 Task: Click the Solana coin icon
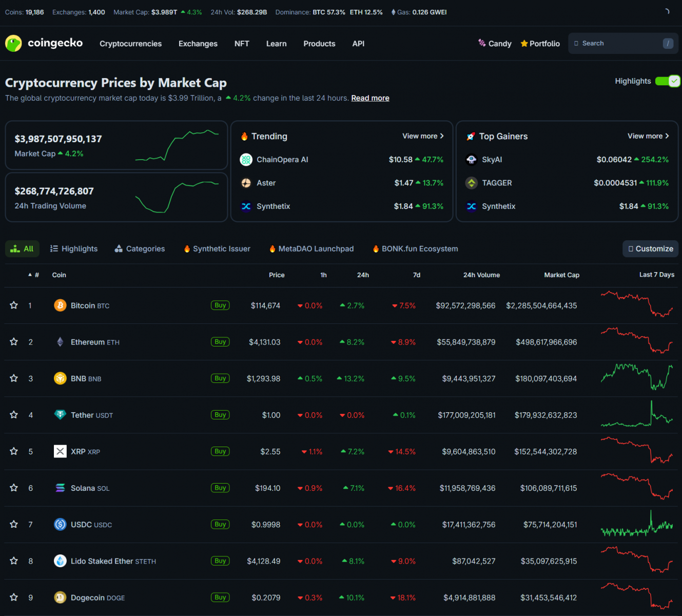(x=60, y=488)
